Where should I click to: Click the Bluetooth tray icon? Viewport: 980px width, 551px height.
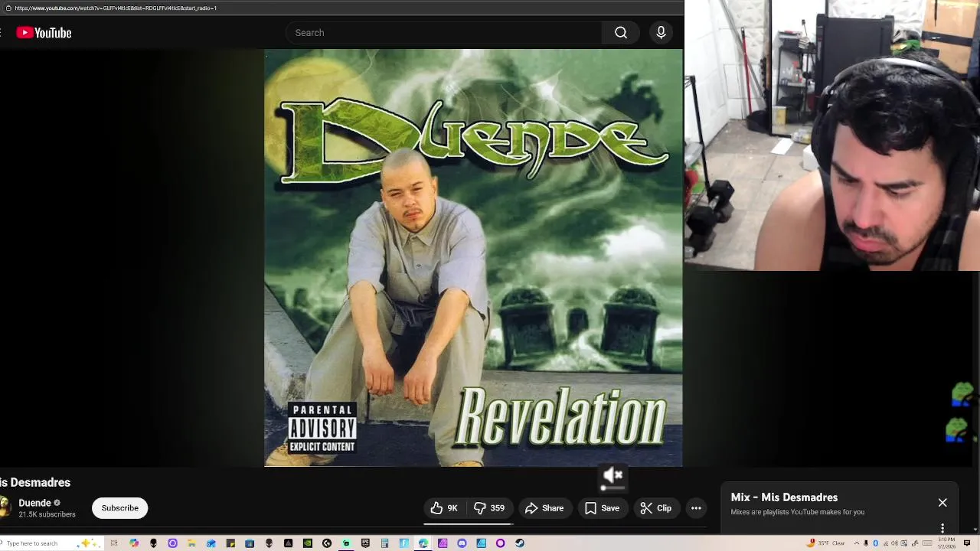click(x=875, y=543)
